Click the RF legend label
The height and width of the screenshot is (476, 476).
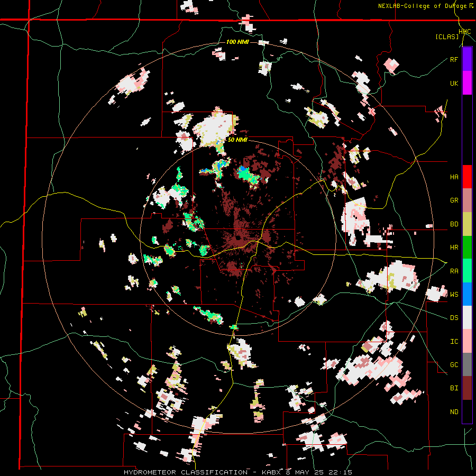click(454, 59)
